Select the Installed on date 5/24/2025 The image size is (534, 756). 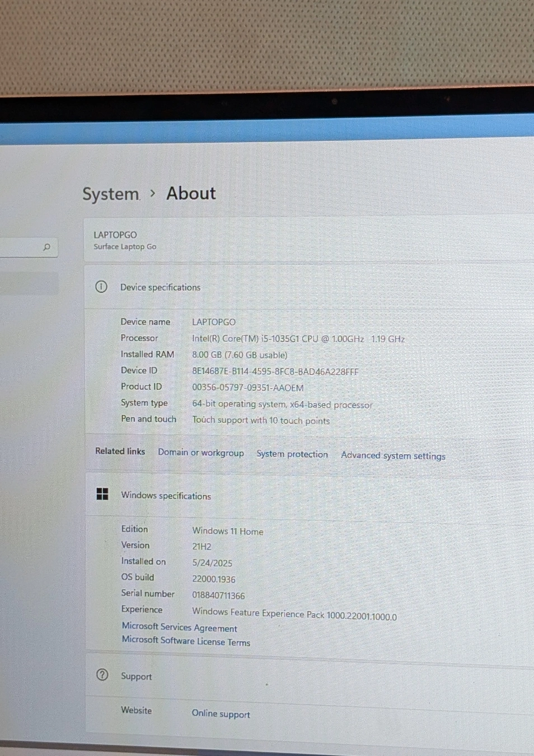[212, 563]
